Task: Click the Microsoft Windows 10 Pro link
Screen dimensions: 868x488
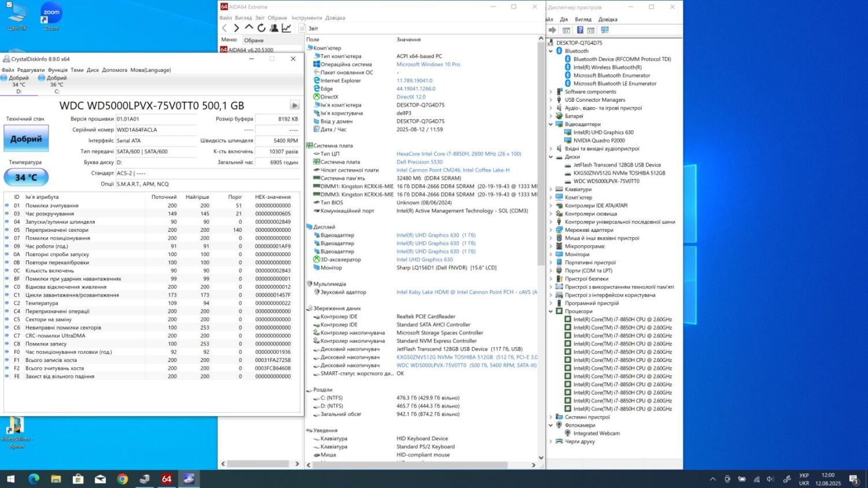Action: [428, 64]
